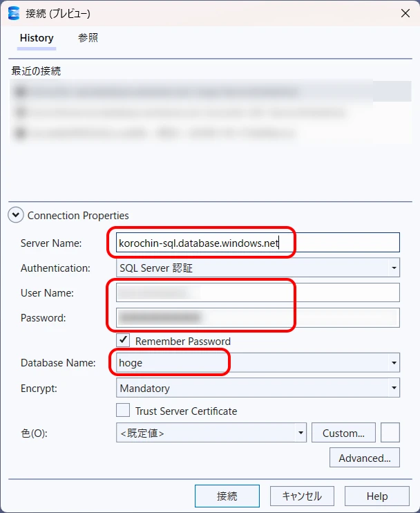Click the キャンセル button

302,496
